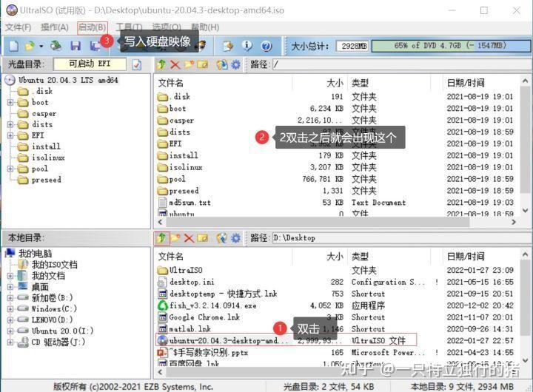Screen dimensions: 533x392
Task: Expand the pool folder in image tree
Action: click(10, 169)
